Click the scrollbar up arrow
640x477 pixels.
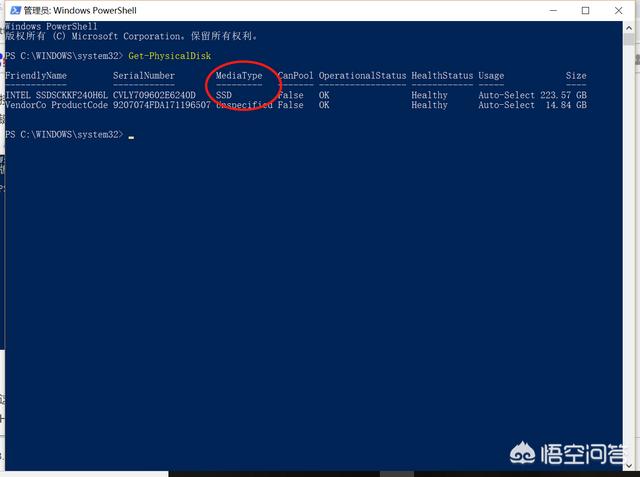pyautogui.click(x=629, y=28)
